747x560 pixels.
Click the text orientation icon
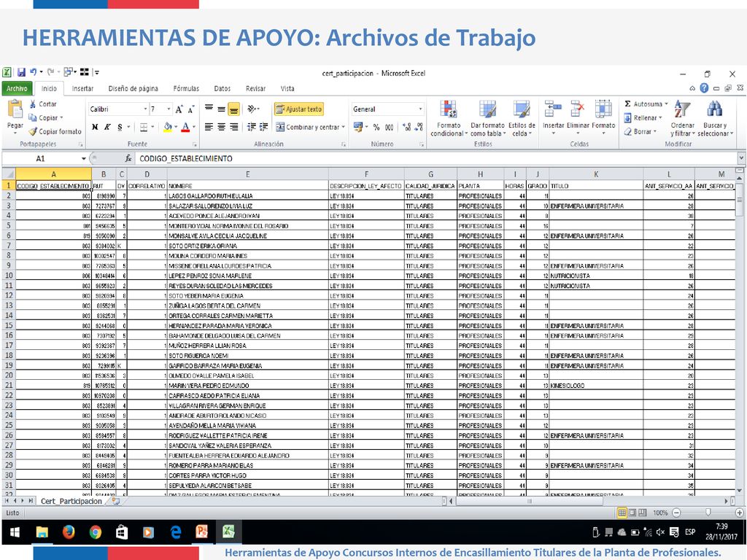point(252,109)
